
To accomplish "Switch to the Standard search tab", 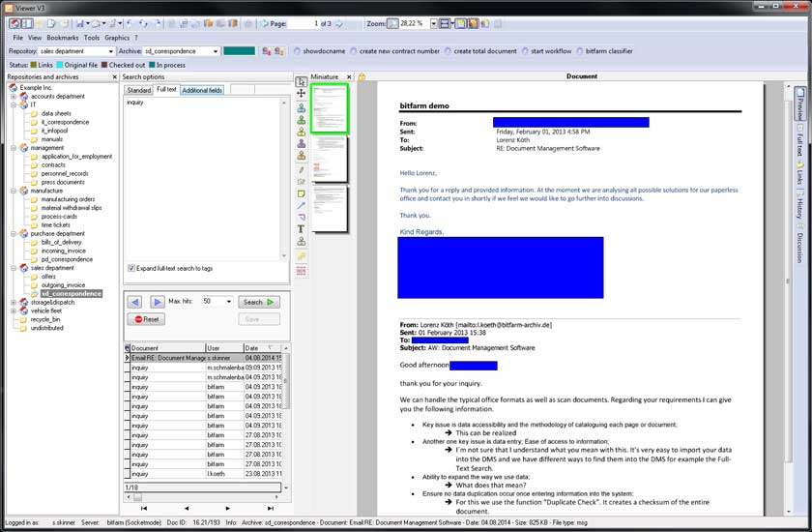I will [139, 90].
